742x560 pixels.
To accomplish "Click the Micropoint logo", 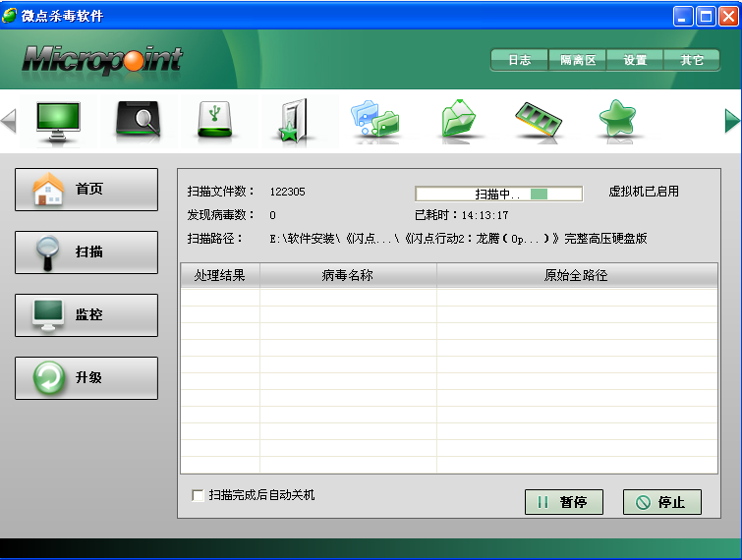I will pos(102,61).
